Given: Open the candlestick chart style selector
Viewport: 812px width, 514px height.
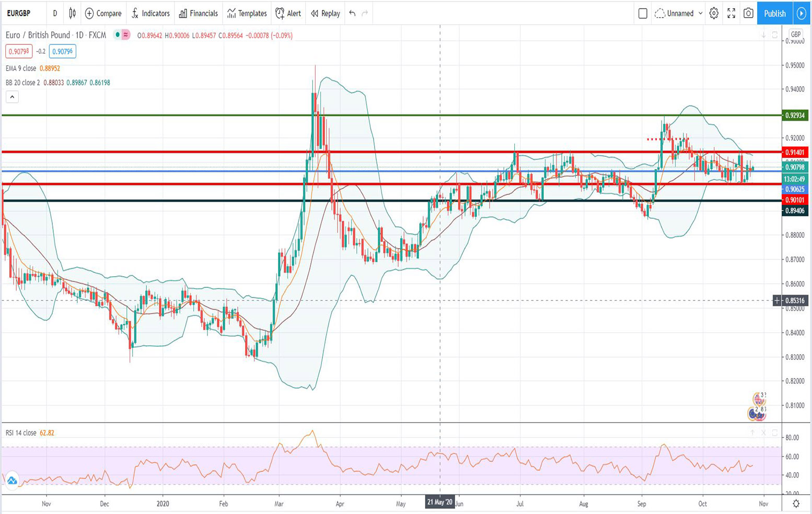Looking at the screenshot, I should (x=72, y=14).
